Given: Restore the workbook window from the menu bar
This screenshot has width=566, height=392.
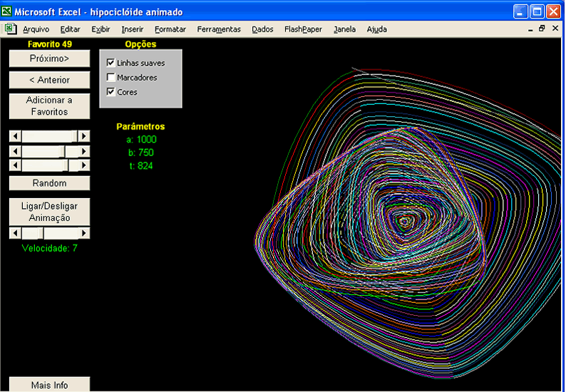Looking at the screenshot, I should pyautogui.click(x=542, y=29).
